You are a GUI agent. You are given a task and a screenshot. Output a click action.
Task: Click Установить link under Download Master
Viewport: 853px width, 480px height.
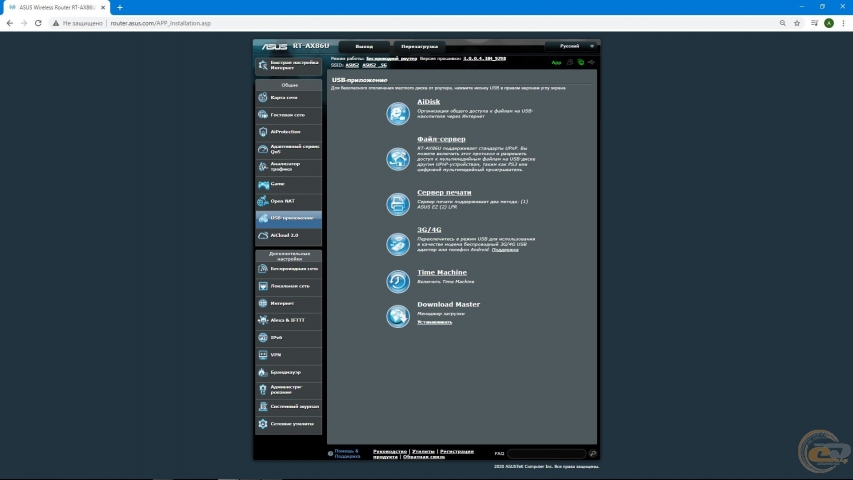[x=434, y=322]
